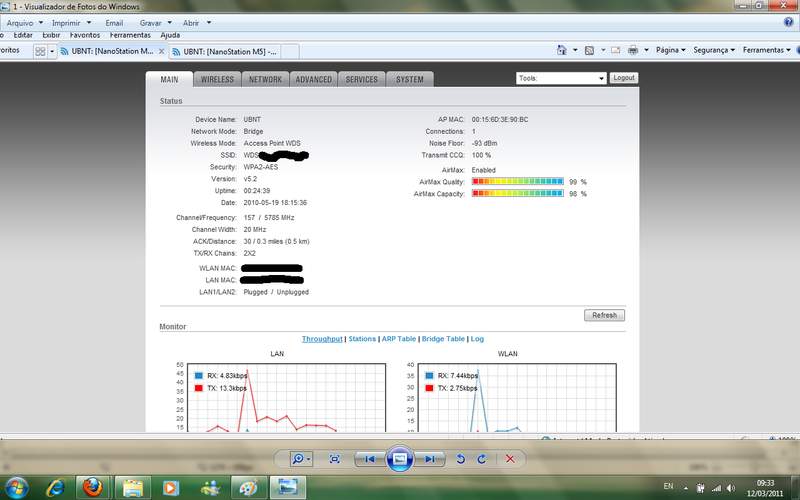The height and width of the screenshot is (500, 800).
Task: Select second UBNT NanoStation M5 browser tab
Action: click(224, 52)
